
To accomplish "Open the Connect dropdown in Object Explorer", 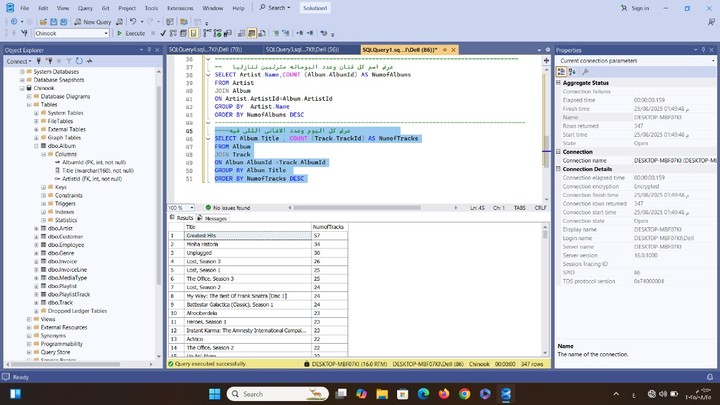I will (x=19, y=61).
